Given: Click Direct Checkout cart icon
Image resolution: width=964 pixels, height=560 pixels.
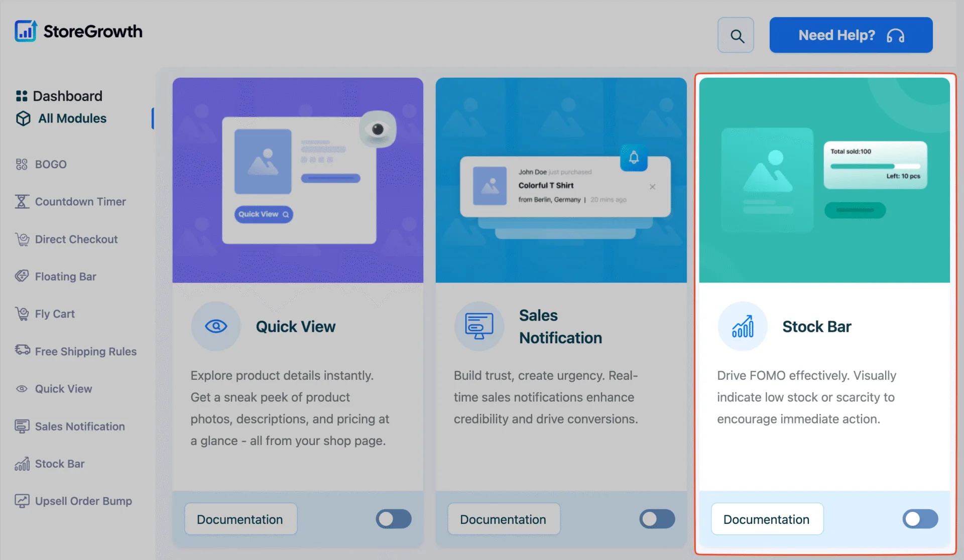Looking at the screenshot, I should tap(22, 239).
